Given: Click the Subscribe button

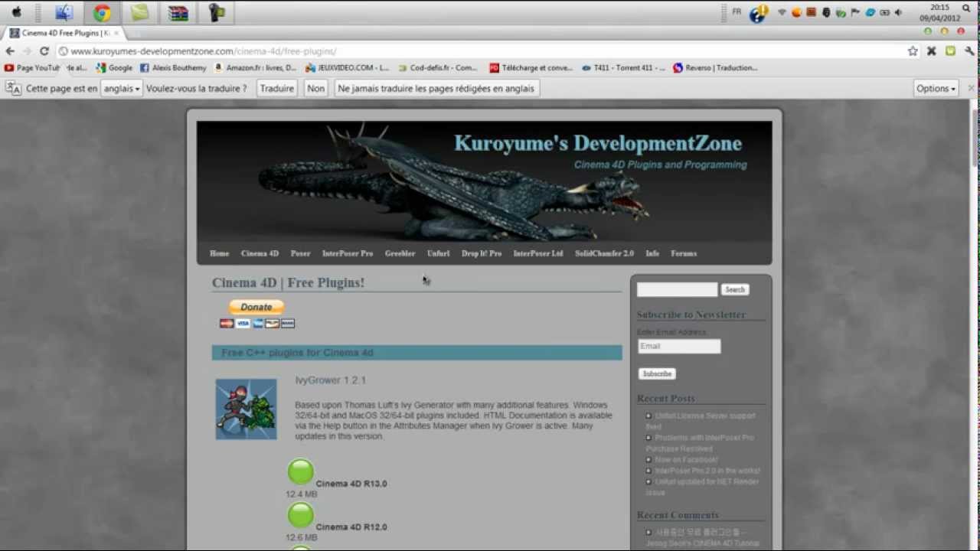Looking at the screenshot, I should 657,373.
